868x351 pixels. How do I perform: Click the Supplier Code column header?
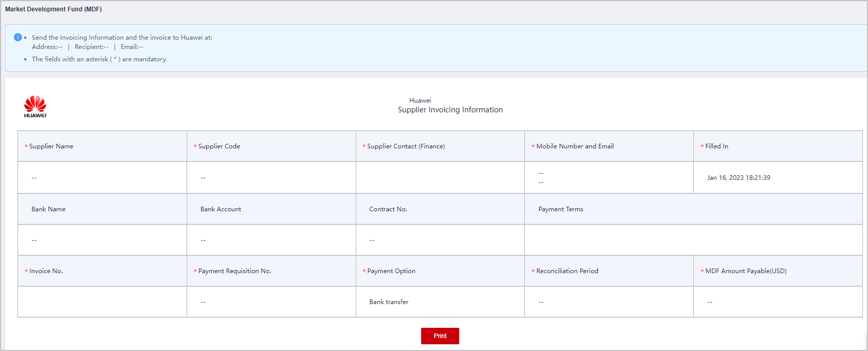219,146
